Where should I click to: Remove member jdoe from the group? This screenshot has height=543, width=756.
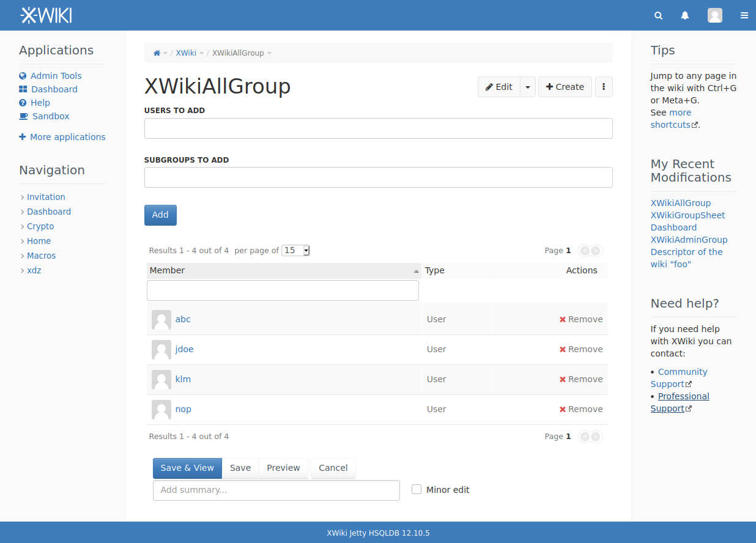(x=581, y=349)
